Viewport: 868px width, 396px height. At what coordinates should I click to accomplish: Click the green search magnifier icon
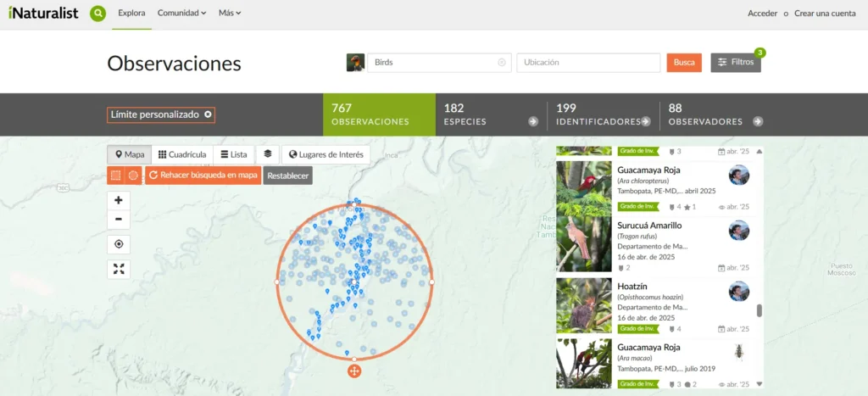click(98, 14)
